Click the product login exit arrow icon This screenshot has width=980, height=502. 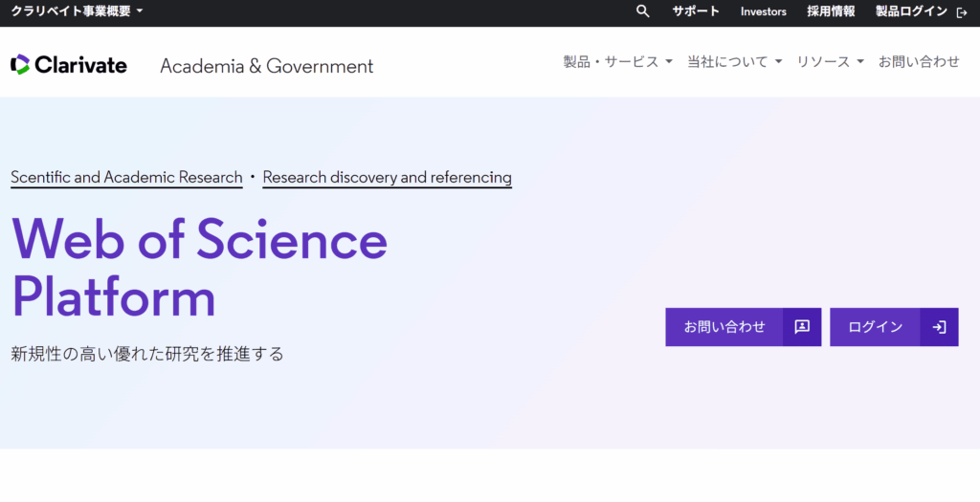pyautogui.click(x=962, y=12)
